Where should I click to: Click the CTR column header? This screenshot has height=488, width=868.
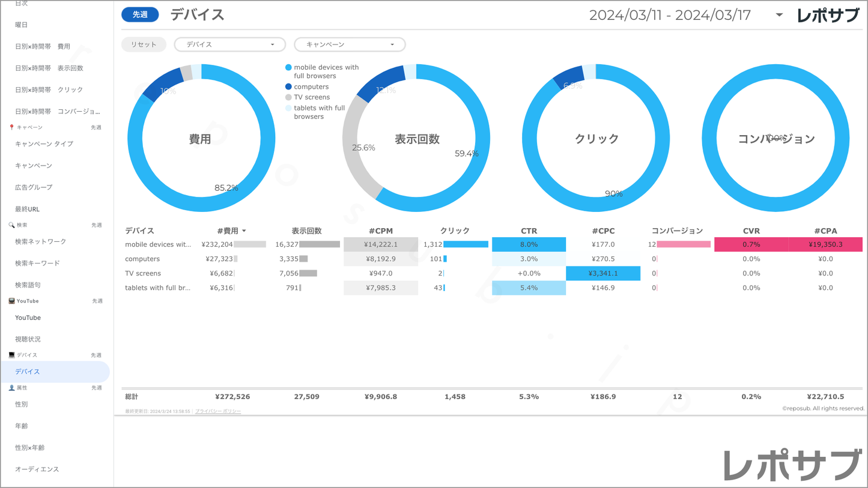click(529, 231)
